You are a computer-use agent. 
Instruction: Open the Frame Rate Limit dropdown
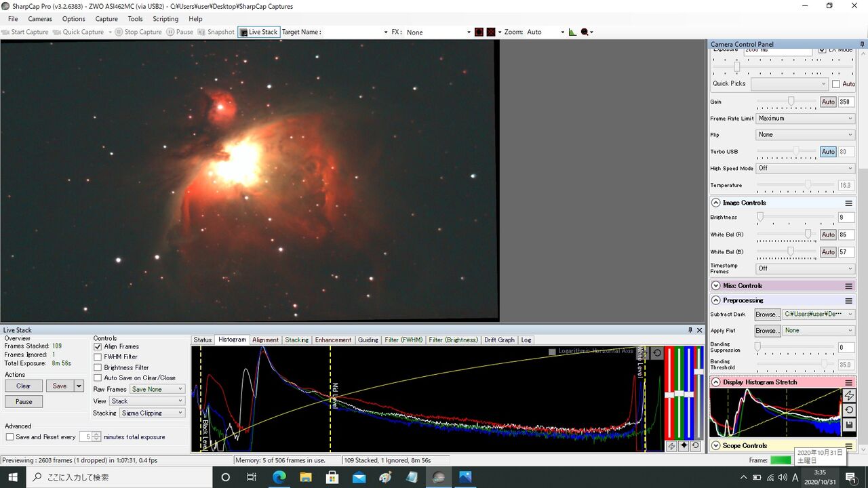tap(805, 119)
